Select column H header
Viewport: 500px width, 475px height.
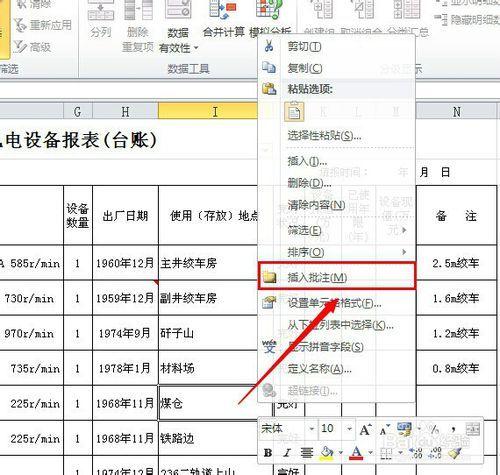pos(125,112)
